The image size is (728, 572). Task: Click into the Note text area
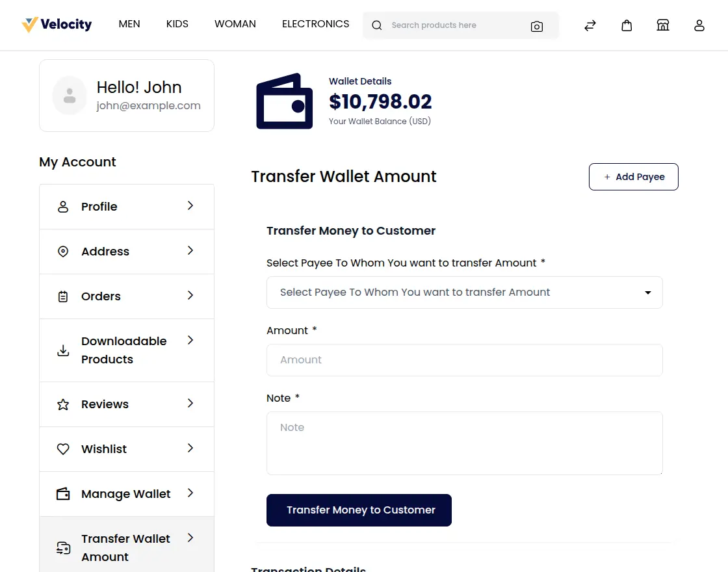click(x=464, y=443)
